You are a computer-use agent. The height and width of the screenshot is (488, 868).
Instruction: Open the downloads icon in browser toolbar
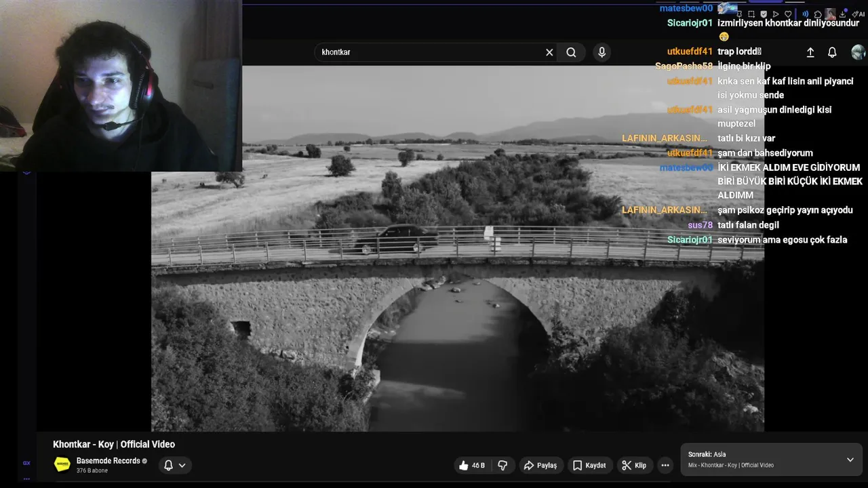click(843, 14)
